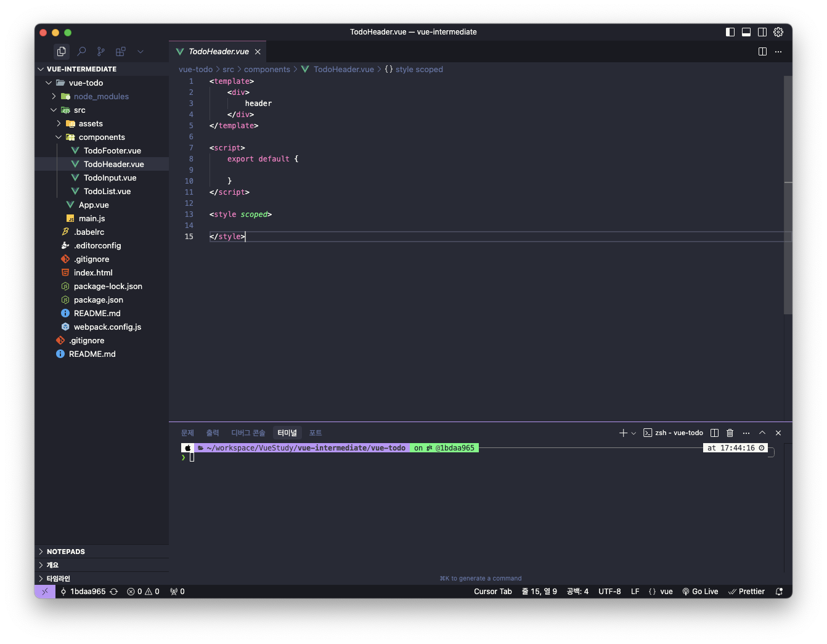Click 'components' in the breadcrumb
The width and height of the screenshot is (827, 644).
tap(267, 70)
